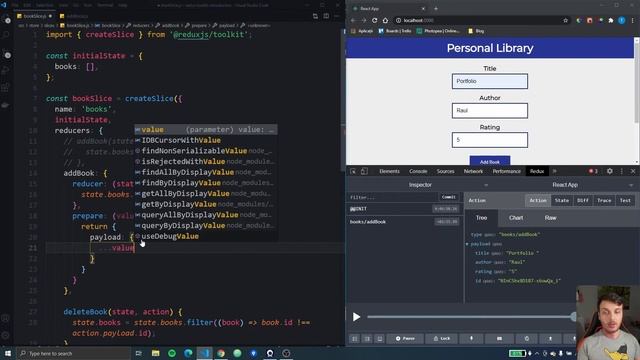This screenshot has width=640, height=360.
Task: Move the Redux timeline slider handle
Action: (x=574, y=317)
